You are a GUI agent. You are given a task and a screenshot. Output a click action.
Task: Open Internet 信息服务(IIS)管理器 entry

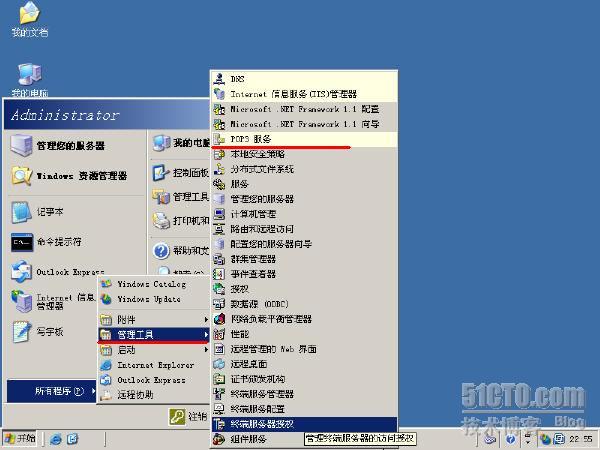(304, 94)
